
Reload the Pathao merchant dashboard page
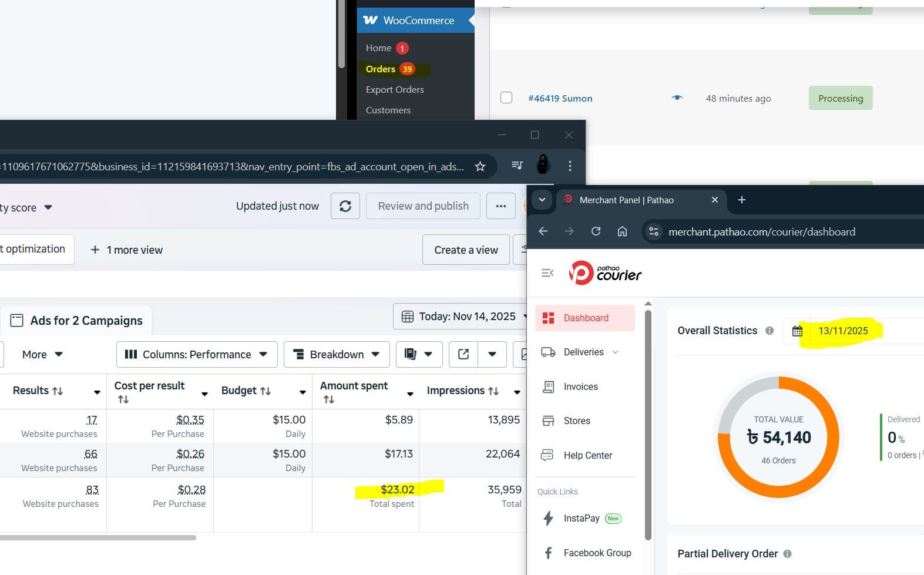596,231
